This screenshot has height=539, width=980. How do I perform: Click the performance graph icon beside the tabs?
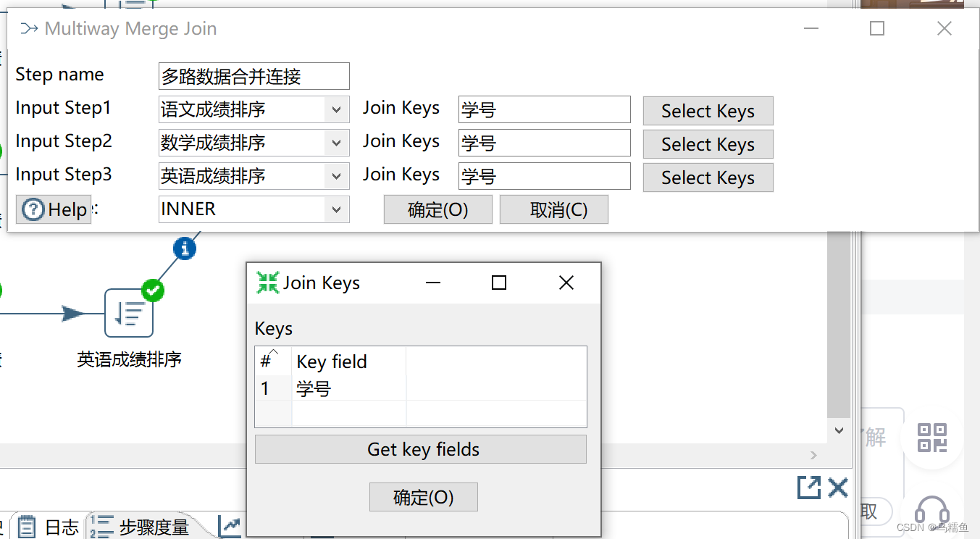tap(229, 526)
